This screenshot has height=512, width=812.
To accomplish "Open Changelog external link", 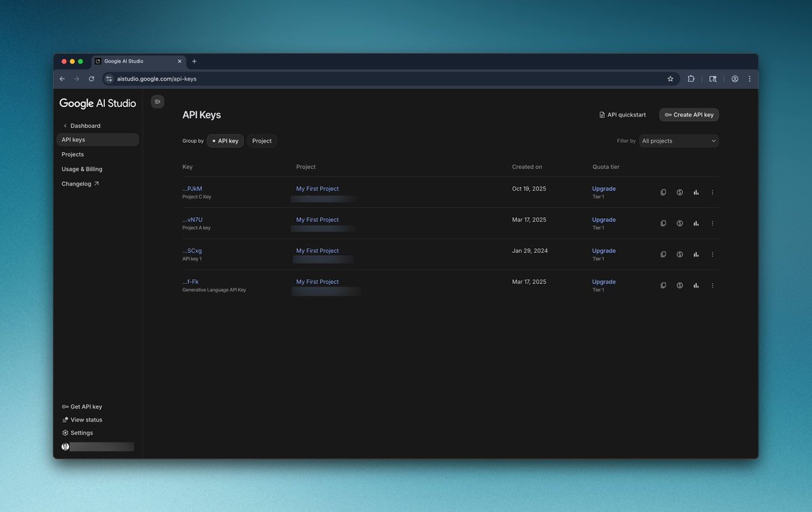I will coord(80,184).
